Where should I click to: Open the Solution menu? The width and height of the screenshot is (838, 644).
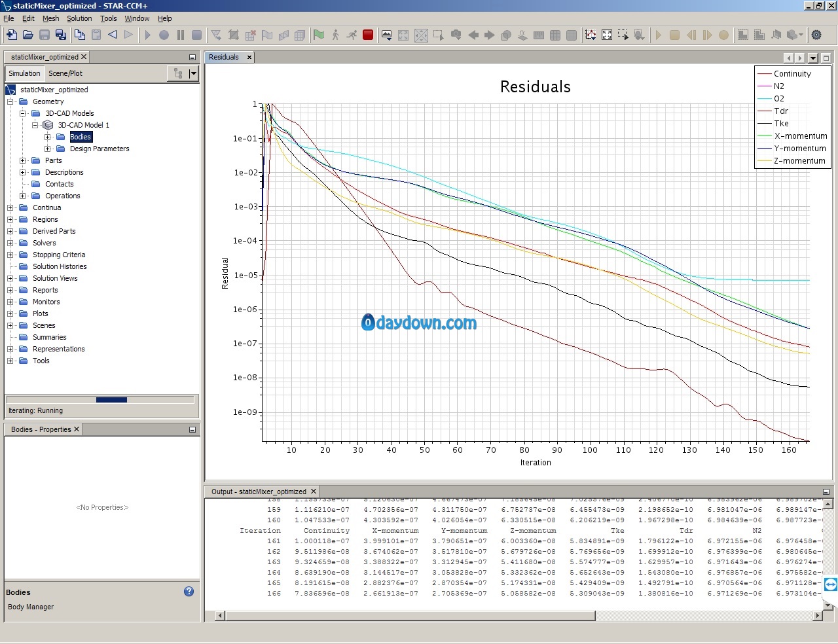pos(79,18)
